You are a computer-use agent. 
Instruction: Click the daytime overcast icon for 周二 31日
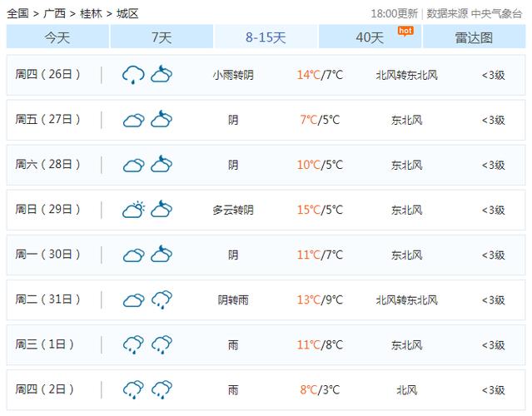pos(134,300)
